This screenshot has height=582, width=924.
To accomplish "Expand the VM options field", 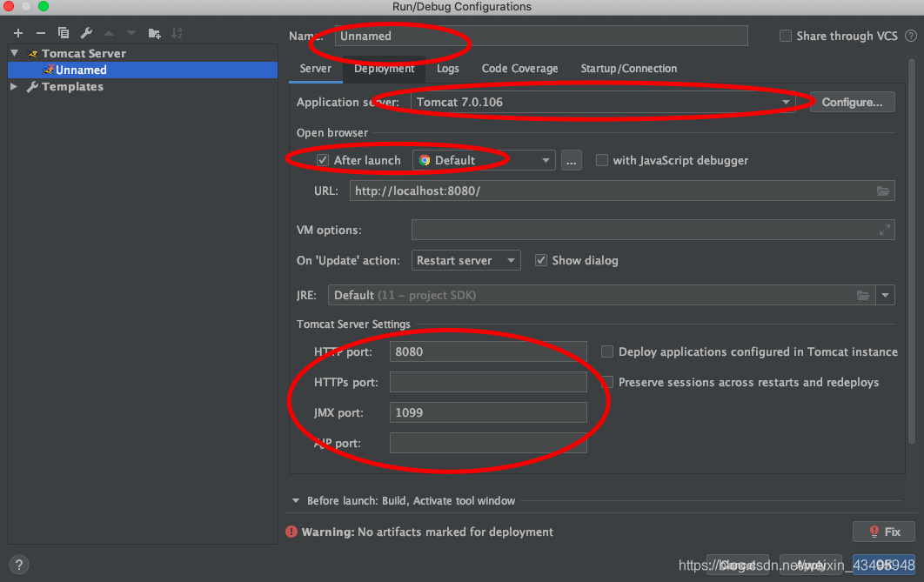I will pyautogui.click(x=885, y=230).
